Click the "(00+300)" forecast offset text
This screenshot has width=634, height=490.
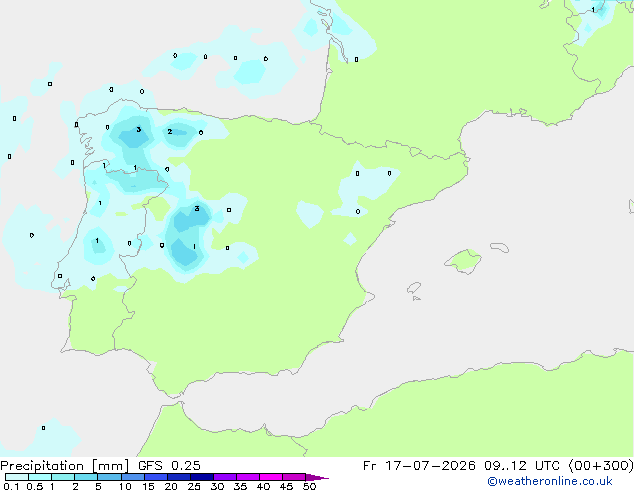click(601, 466)
